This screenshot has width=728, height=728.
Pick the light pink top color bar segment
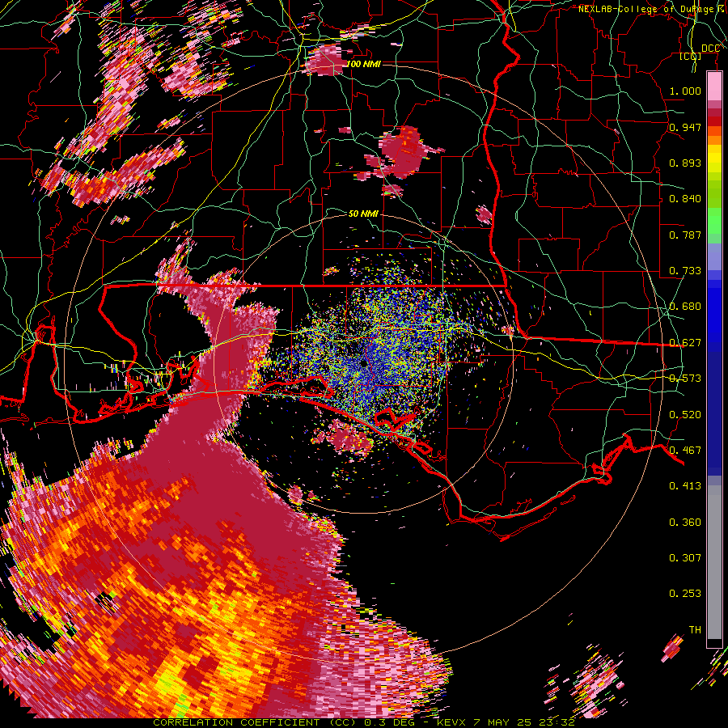(x=714, y=87)
